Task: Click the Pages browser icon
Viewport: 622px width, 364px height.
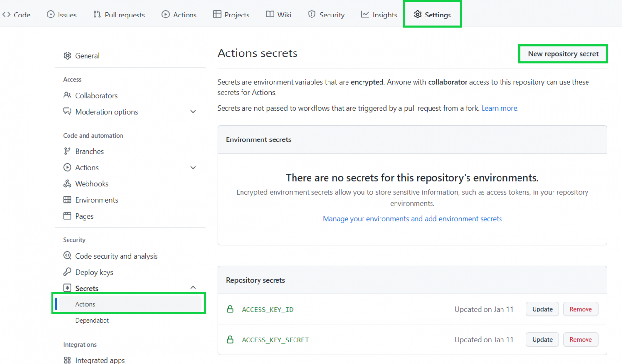Action: point(68,216)
